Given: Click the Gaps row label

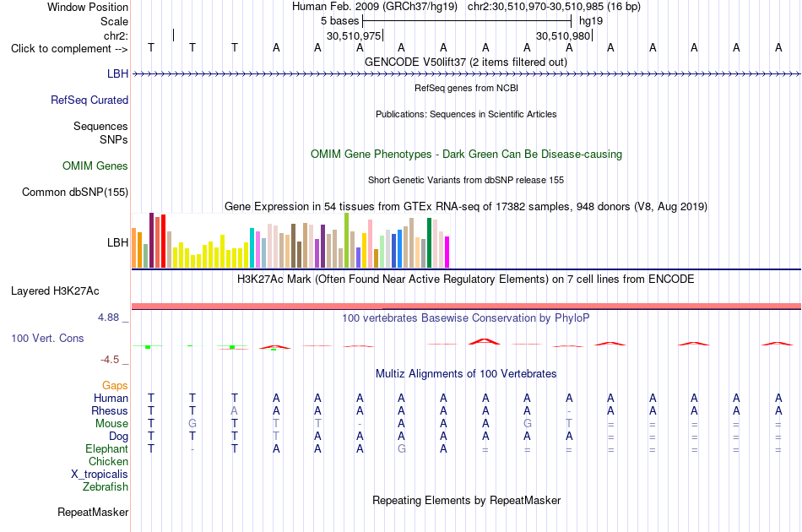Looking at the screenshot, I should pyautogui.click(x=115, y=385).
